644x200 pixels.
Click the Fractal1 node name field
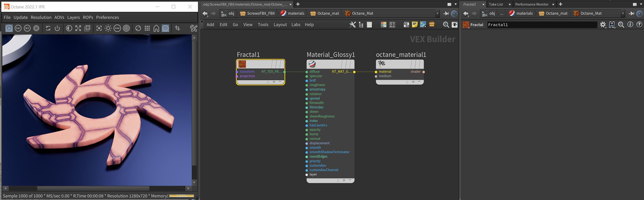tap(542, 25)
